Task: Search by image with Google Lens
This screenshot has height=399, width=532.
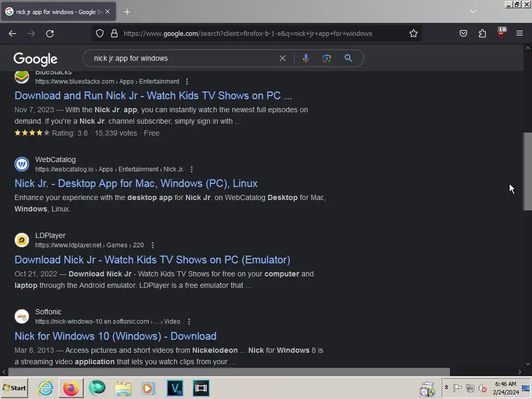Action: click(x=326, y=58)
